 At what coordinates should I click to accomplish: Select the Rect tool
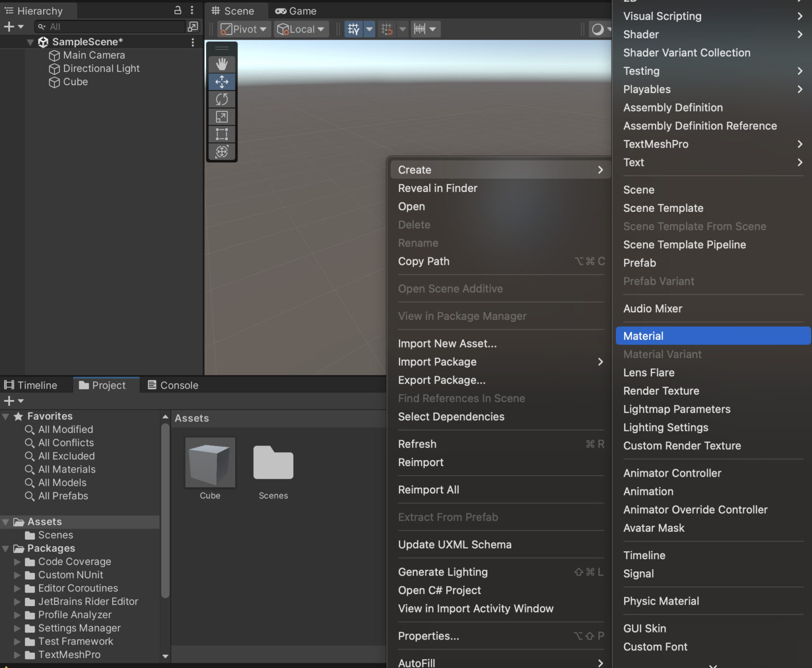tap(222, 134)
